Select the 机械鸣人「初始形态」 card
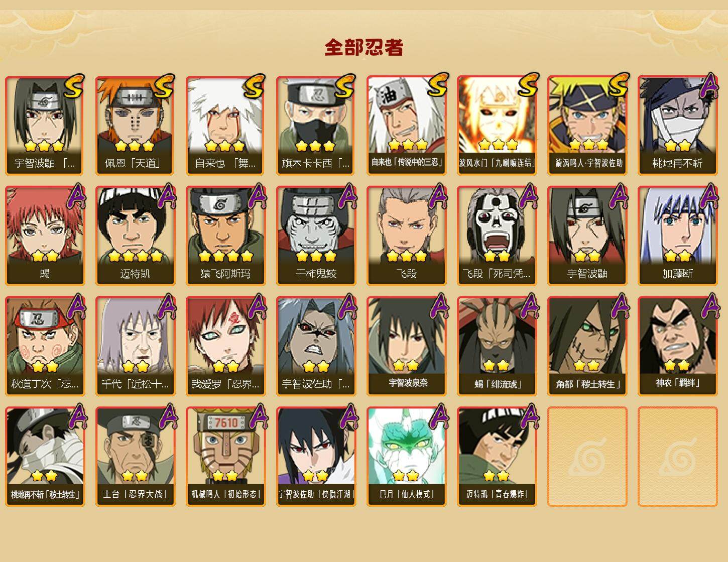Viewport: 728px width, 562px height. point(226,457)
